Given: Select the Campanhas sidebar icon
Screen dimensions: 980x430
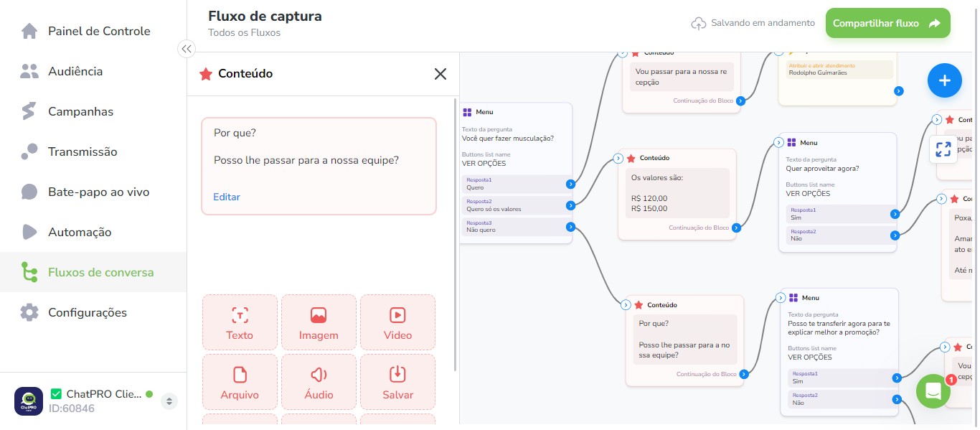Looking at the screenshot, I should (29, 111).
